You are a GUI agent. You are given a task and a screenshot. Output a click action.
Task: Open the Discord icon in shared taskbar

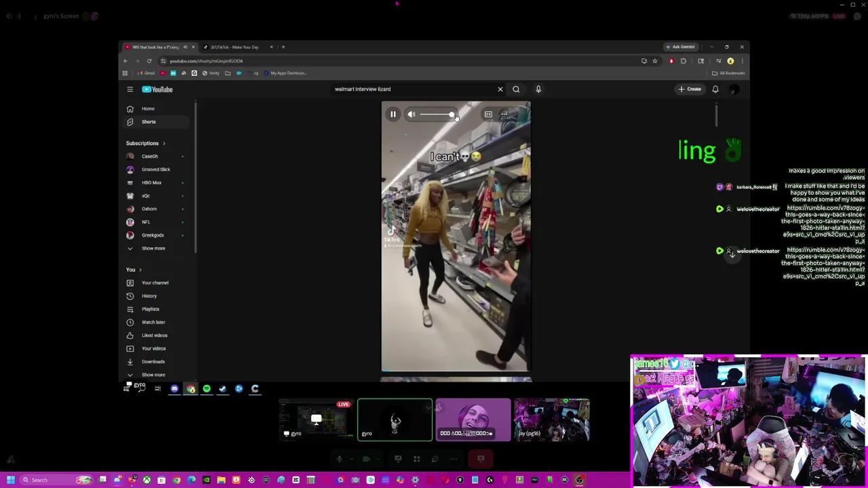174,388
